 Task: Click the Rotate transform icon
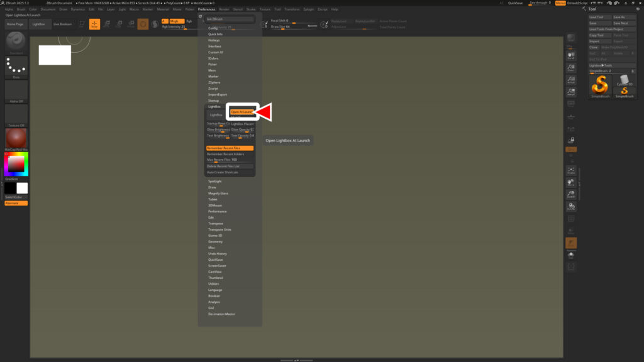pos(130,25)
